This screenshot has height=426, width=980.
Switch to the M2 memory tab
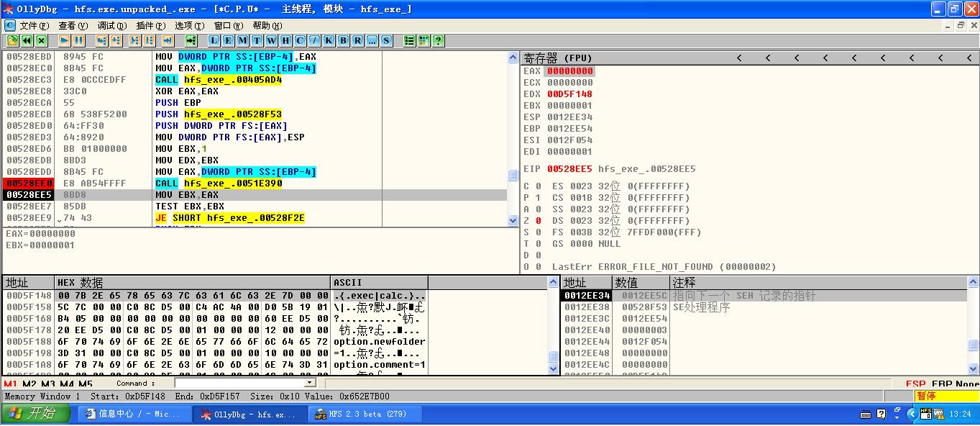point(29,384)
